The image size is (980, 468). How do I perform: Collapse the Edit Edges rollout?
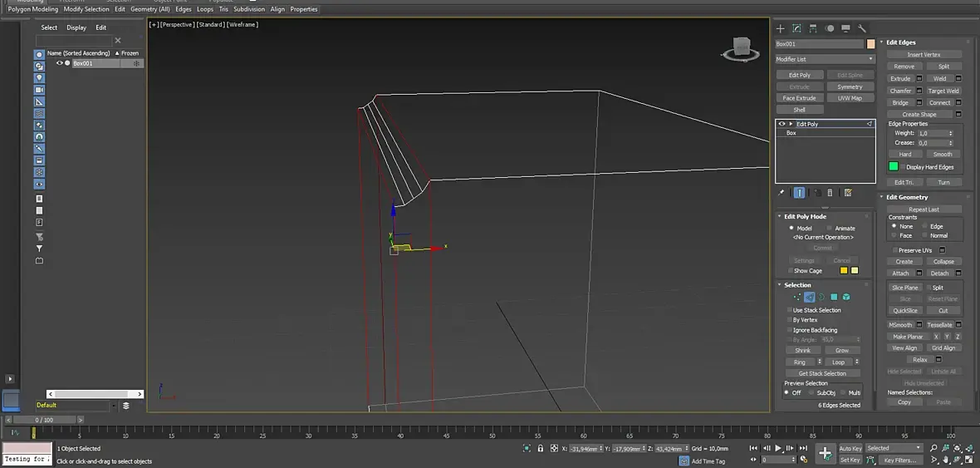(x=901, y=42)
